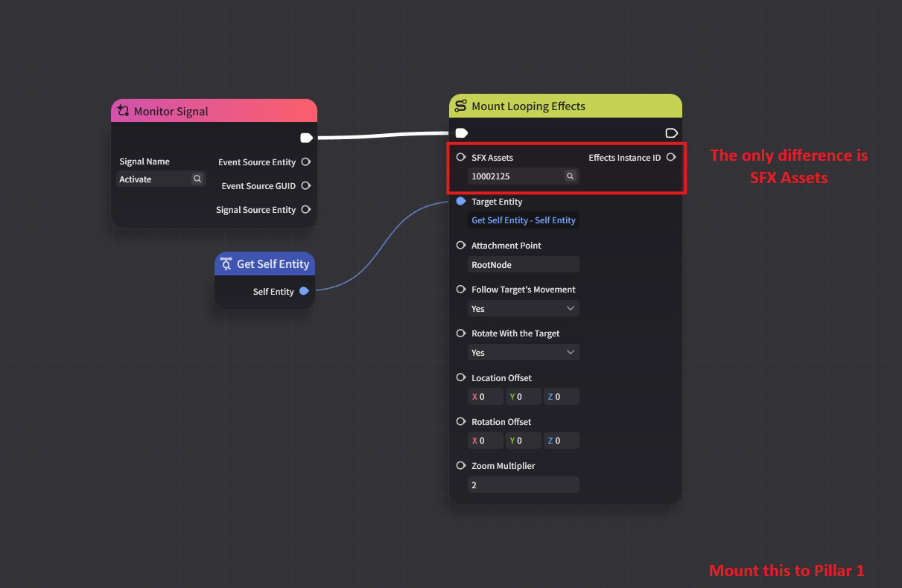Click the Location Offset input pin
Screen dimensions: 902x588
click(x=461, y=377)
